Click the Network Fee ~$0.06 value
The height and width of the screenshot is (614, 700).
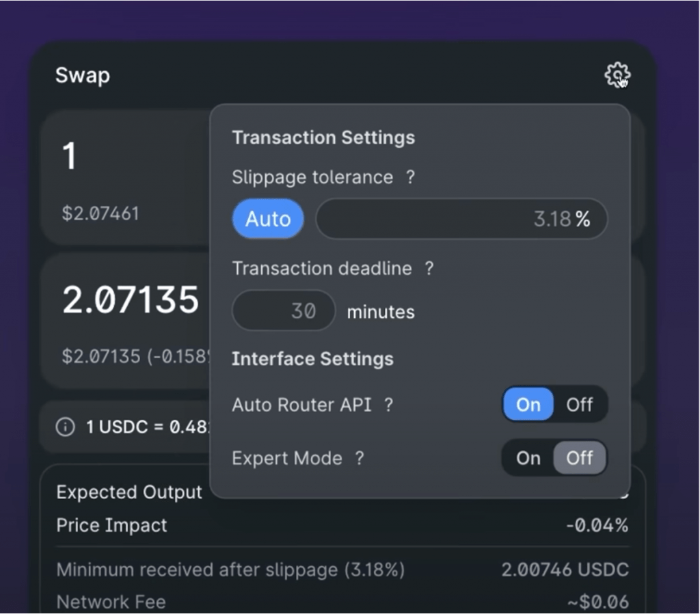(x=597, y=602)
